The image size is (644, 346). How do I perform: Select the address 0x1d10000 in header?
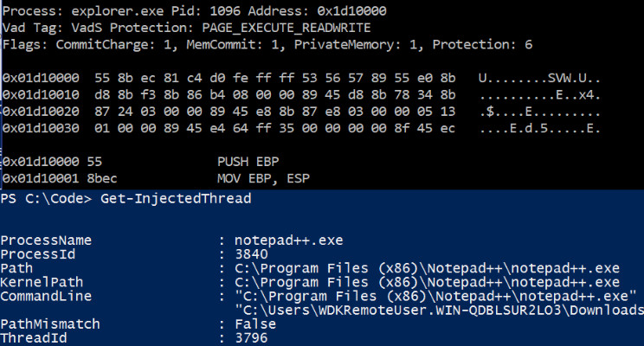(x=352, y=10)
